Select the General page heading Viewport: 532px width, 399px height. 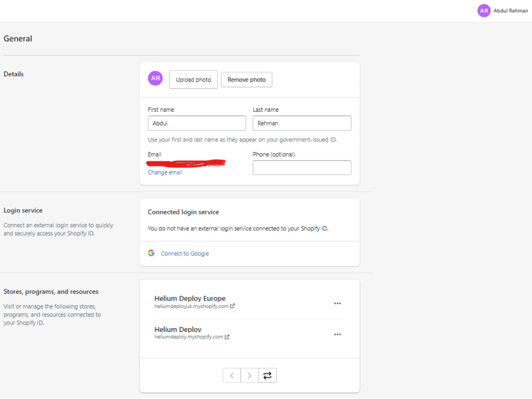[x=18, y=39]
